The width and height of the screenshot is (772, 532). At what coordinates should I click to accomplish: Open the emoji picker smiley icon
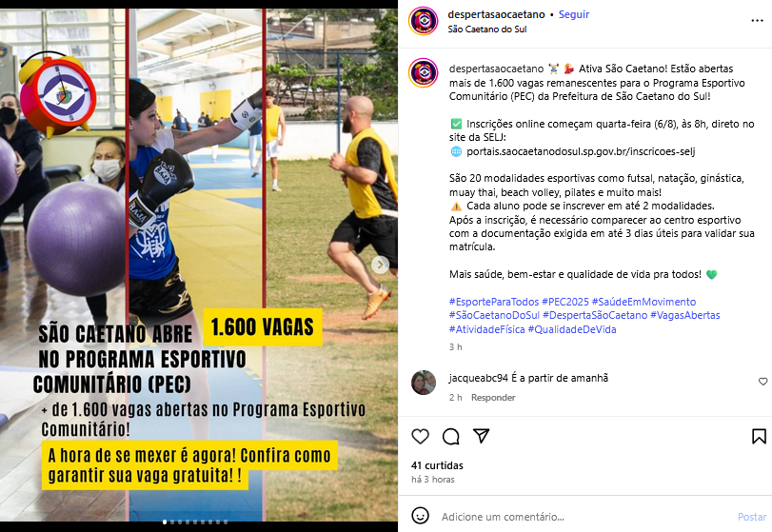tap(420, 516)
